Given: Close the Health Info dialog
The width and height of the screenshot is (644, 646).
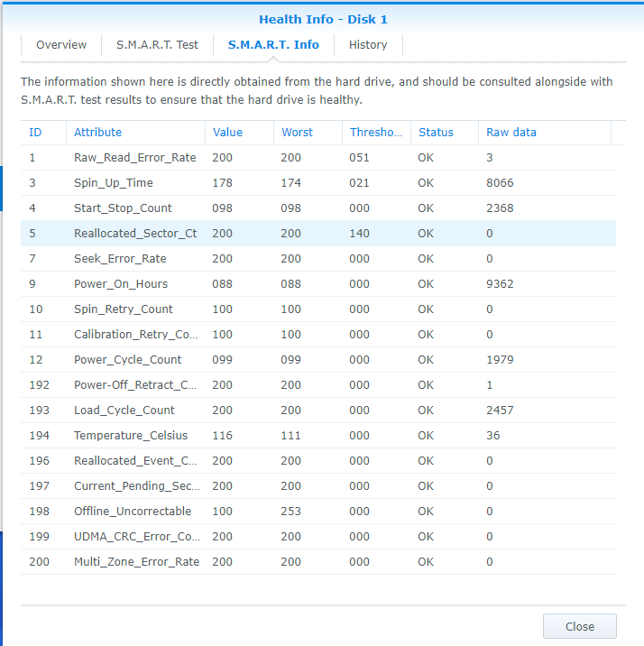Looking at the screenshot, I should coord(580,626).
